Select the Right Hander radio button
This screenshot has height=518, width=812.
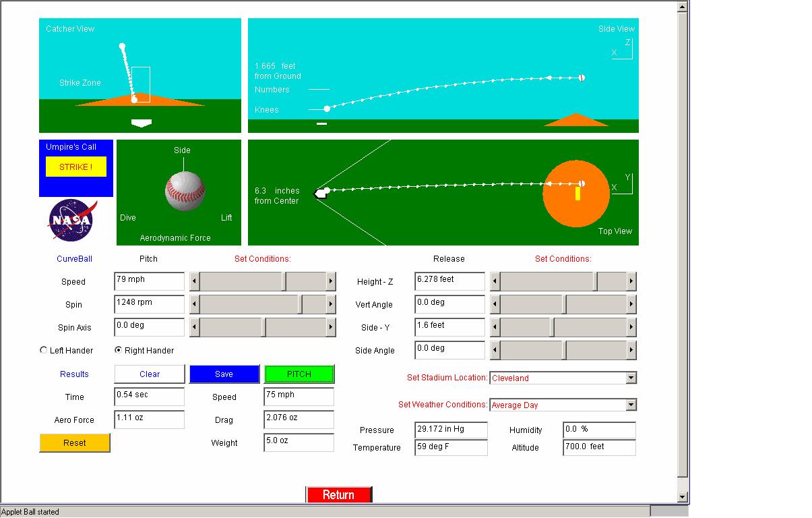119,350
